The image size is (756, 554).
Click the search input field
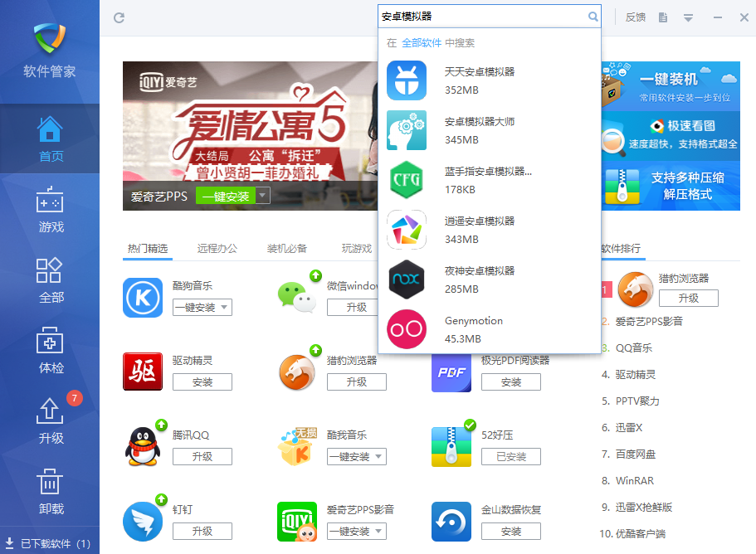pos(482,17)
